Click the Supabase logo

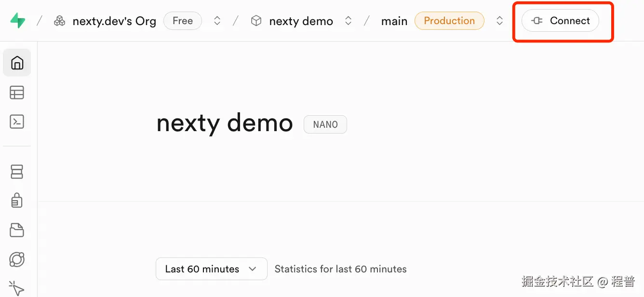(18, 21)
